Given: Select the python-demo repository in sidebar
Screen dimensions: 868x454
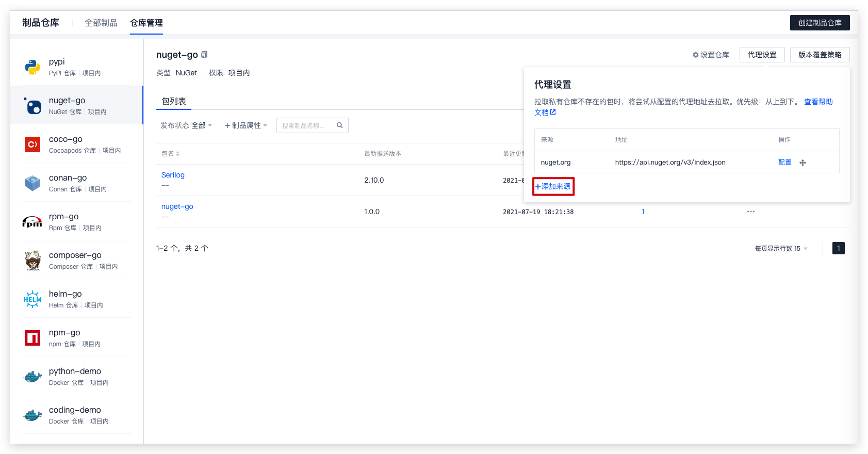Looking at the screenshot, I should coord(76,376).
